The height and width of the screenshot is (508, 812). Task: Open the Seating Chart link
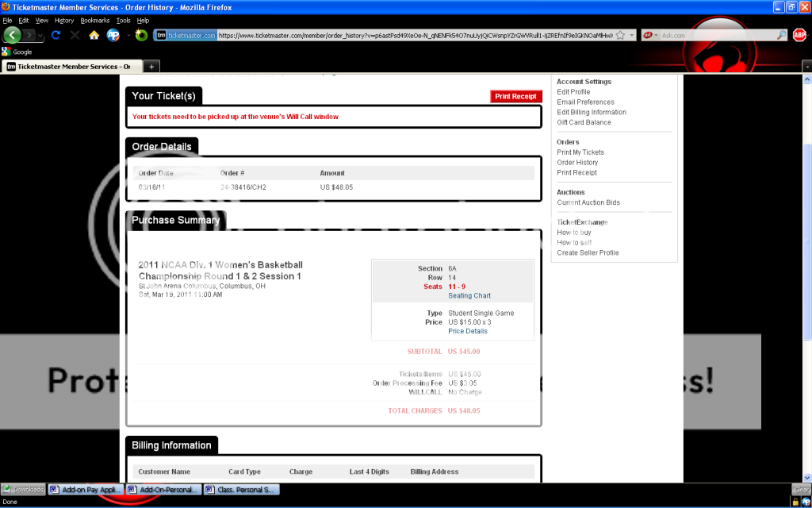[469, 296]
